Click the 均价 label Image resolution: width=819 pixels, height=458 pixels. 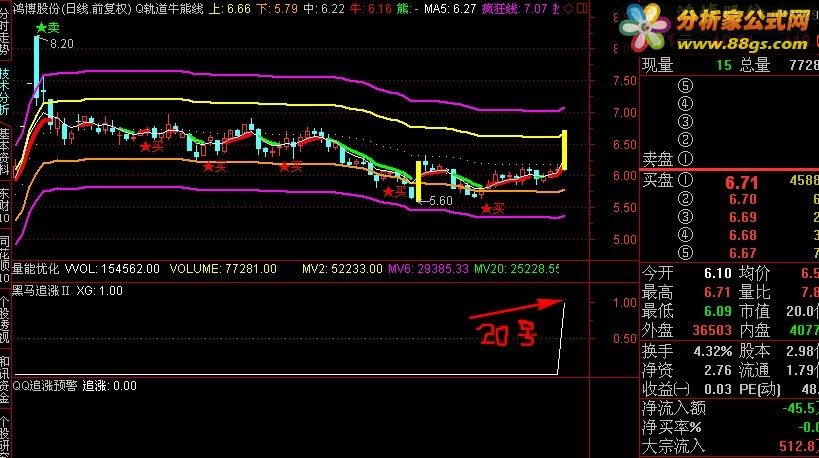click(x=754, y=273)
